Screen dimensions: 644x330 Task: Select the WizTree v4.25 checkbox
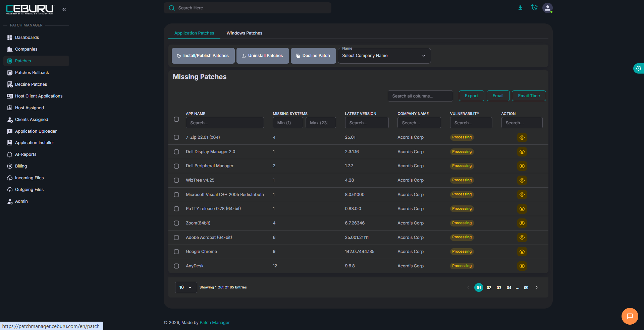pos(176,180)
